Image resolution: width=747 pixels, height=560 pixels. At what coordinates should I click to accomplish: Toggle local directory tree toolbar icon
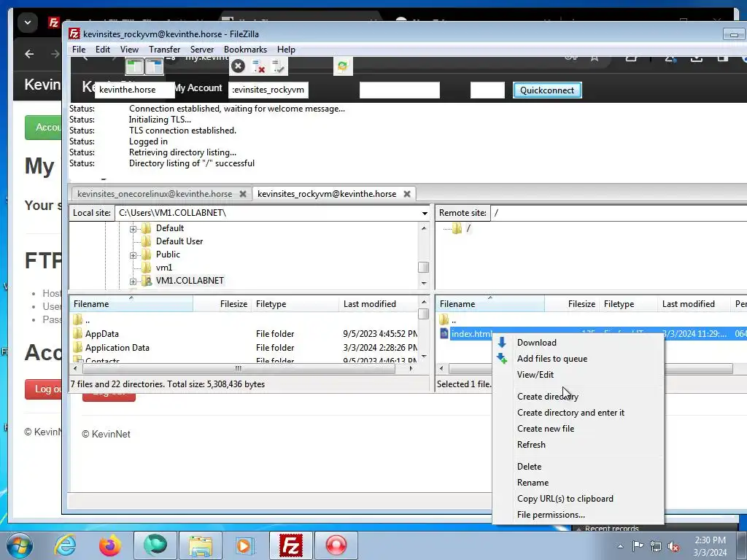click(134, 66)
